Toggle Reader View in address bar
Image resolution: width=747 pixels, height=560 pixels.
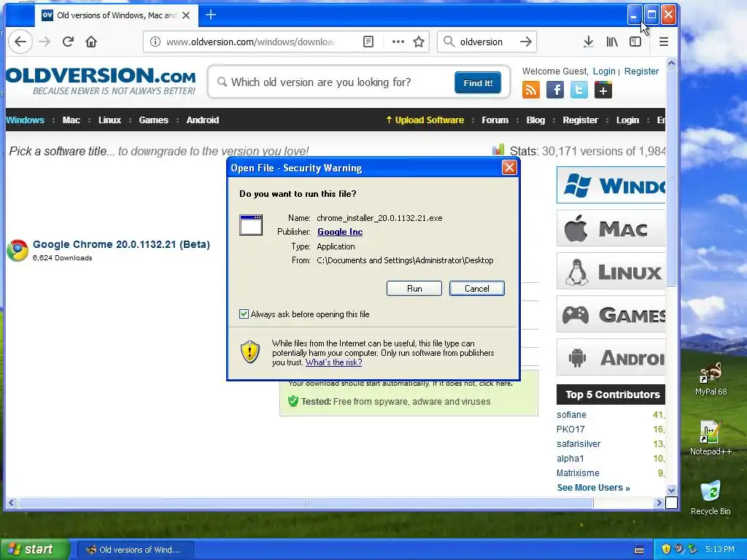coord(368,42)
